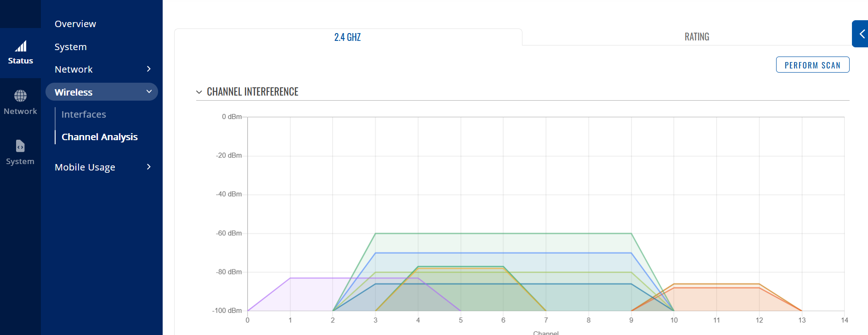
Task: Select the green -60 dBm signal line
Action: (503, 233)
